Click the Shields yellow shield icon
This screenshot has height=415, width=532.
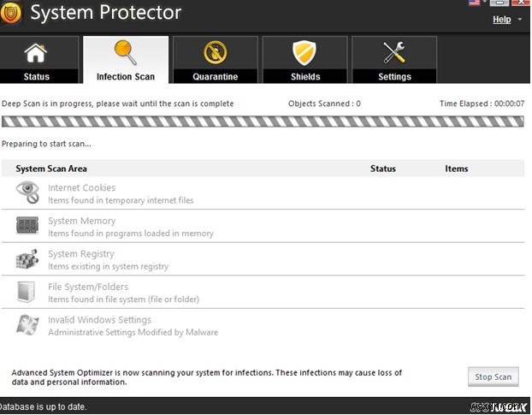(x=304, y=52)
